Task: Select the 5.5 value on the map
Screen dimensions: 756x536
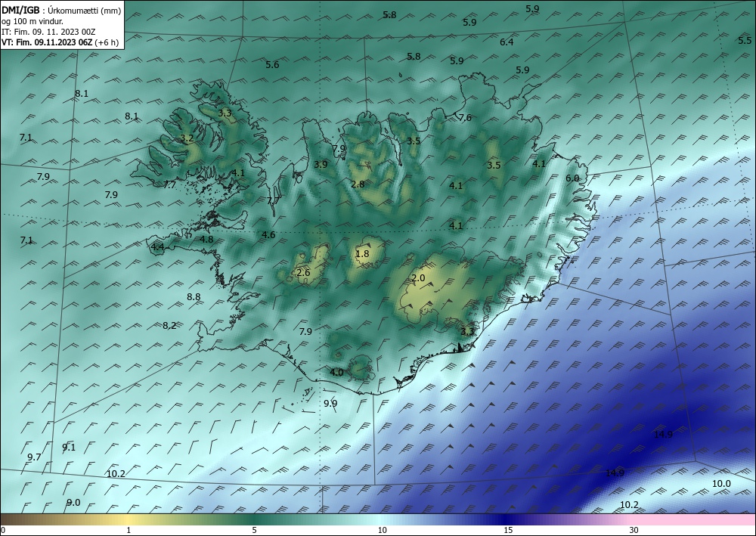Action: [x=745, y=41]
